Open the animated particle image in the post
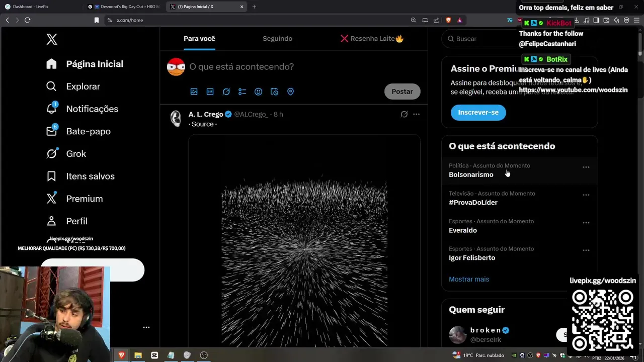Image resolution: width=644 pixels, height=362 pixels. [x=304, y=240]
